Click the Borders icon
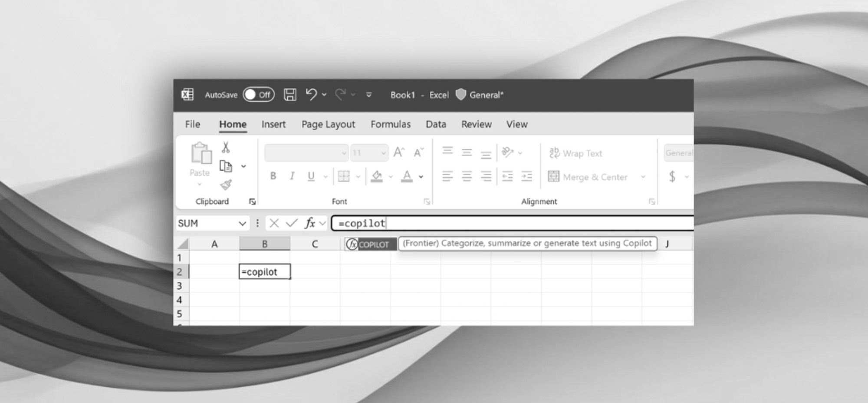 344,176
